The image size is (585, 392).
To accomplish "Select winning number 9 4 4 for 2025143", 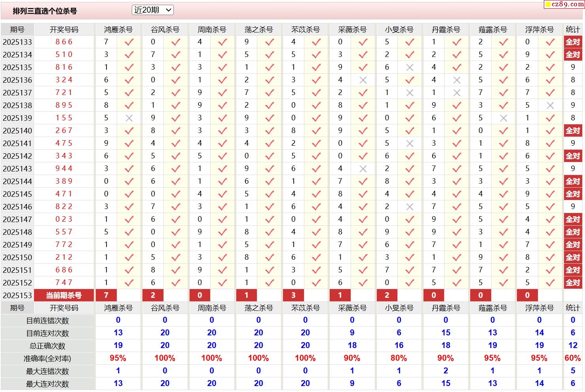I will (x=64, y=169).
